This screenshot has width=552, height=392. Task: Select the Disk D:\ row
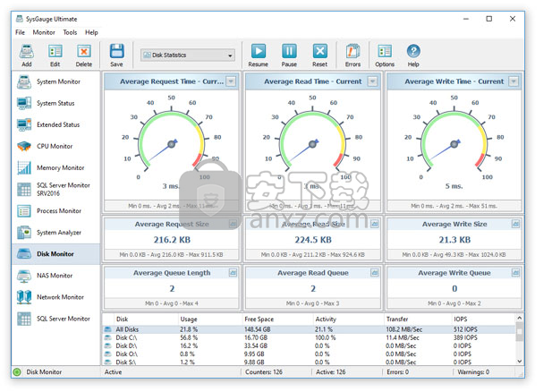309,345
